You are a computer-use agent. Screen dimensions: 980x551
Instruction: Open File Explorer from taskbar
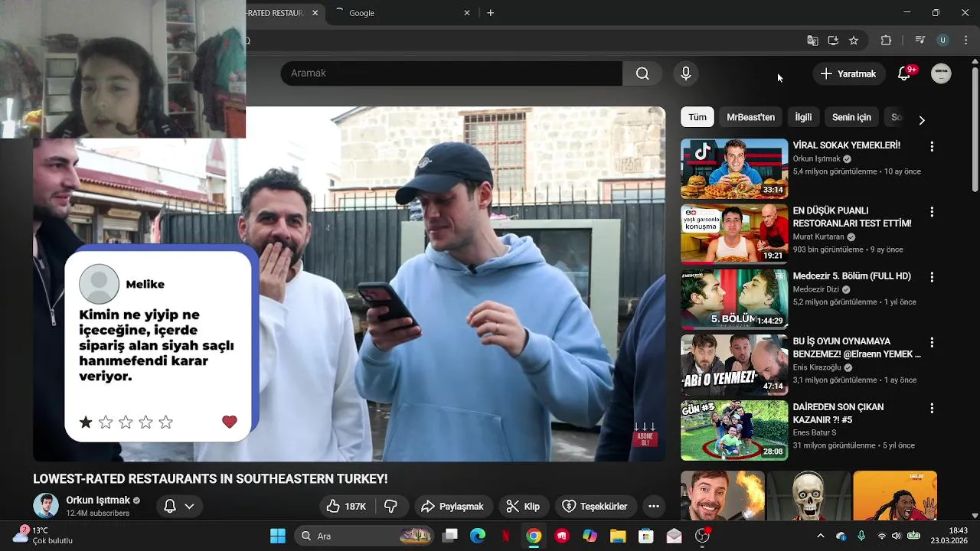tap(618, 536)
